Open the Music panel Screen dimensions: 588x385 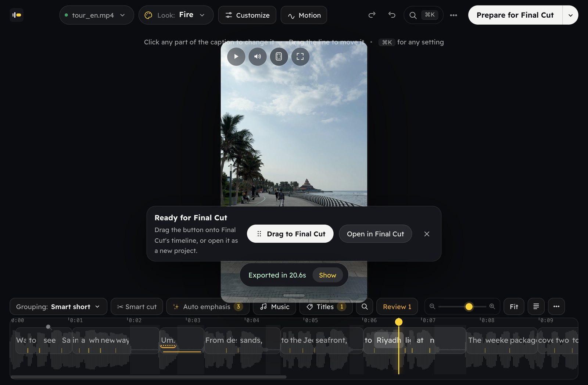pyautogui.click(x=275, y=307)
